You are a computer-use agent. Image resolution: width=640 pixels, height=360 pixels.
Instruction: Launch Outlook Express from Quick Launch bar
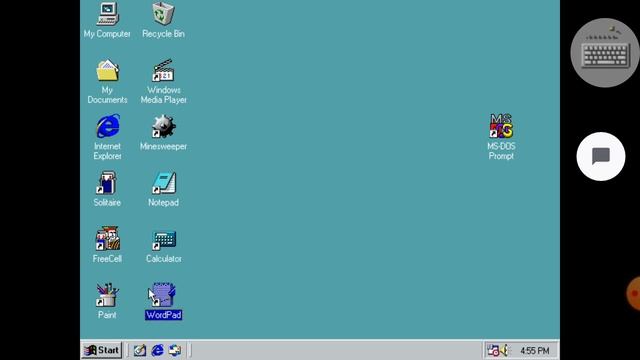pos(175,350)
